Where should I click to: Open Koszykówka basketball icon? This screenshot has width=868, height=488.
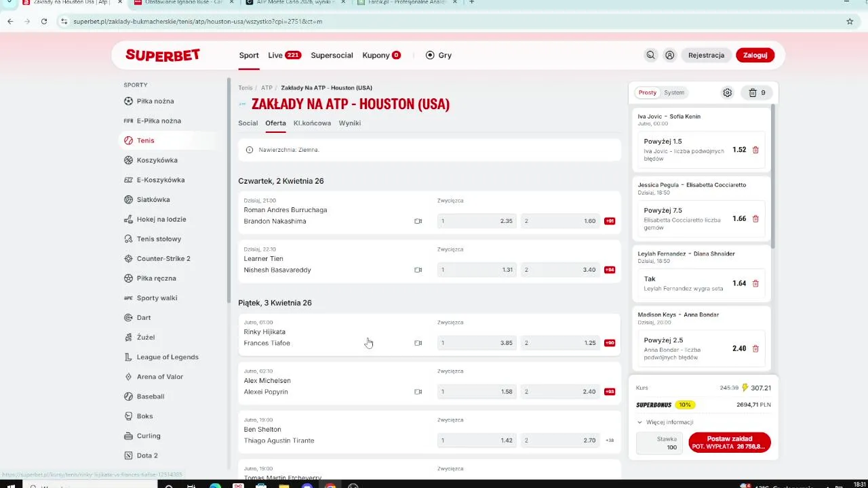129,160
